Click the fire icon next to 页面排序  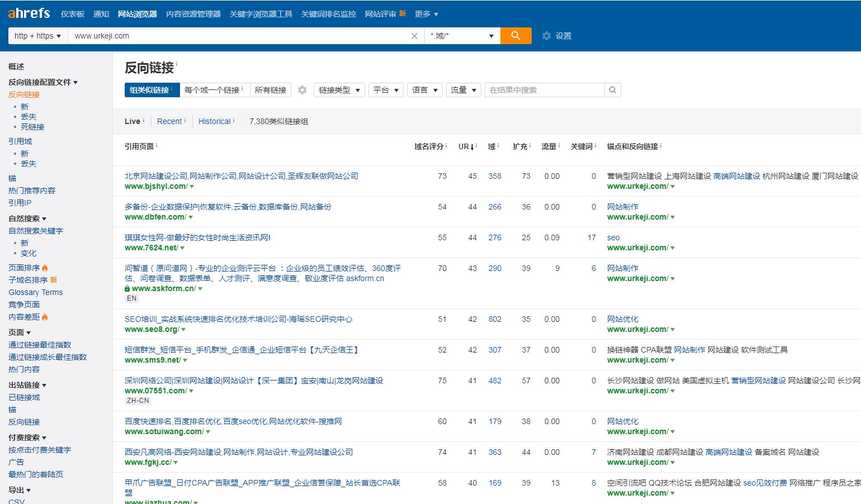point(45,268)
